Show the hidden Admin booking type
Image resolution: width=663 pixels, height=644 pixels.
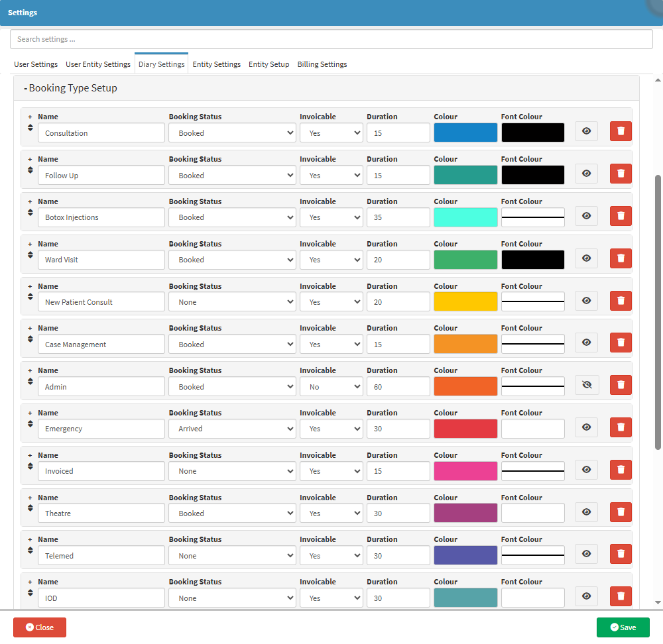point(587,384)
